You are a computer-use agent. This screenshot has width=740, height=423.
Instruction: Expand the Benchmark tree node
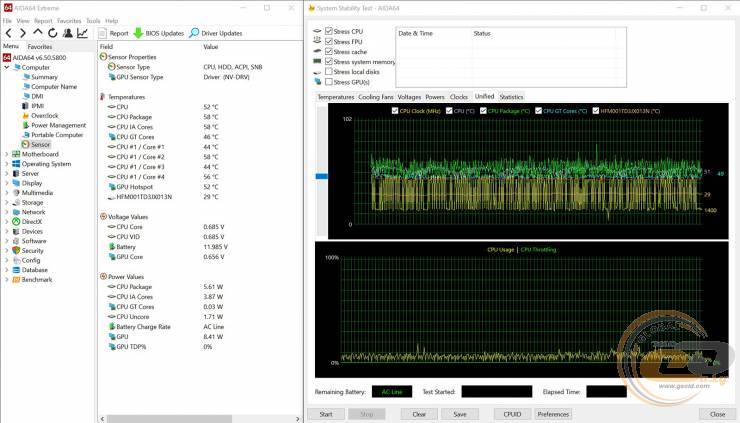tap(7, 279)
